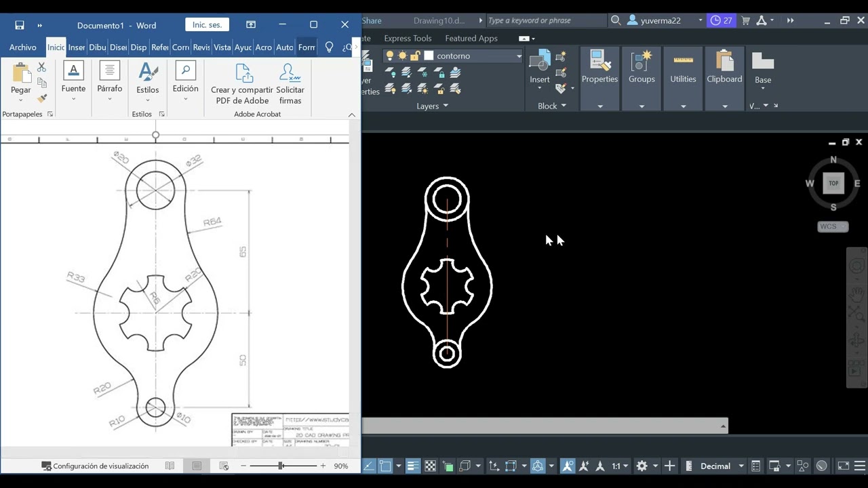Open the Edición editing group in Word
Image resolution: width=868 pixels, height=488 pixels.
pyautogui.click(x=185, y=81)
